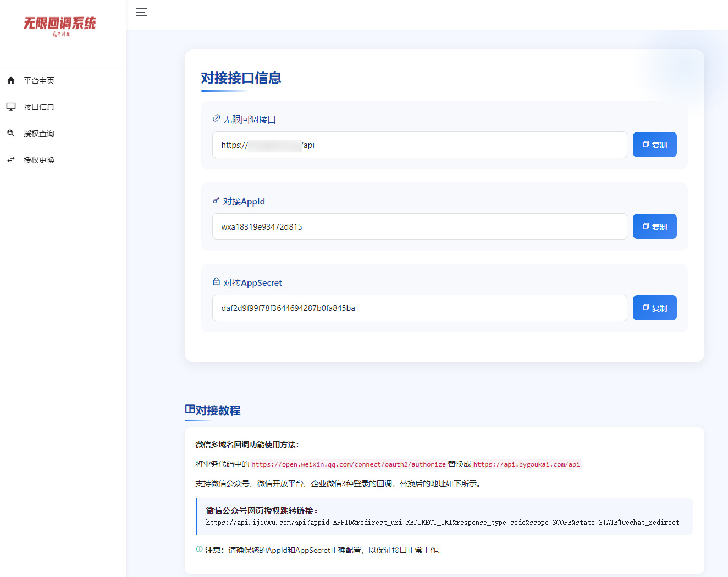Copy the 对接AppSecret value with 复制

point(654,308)
